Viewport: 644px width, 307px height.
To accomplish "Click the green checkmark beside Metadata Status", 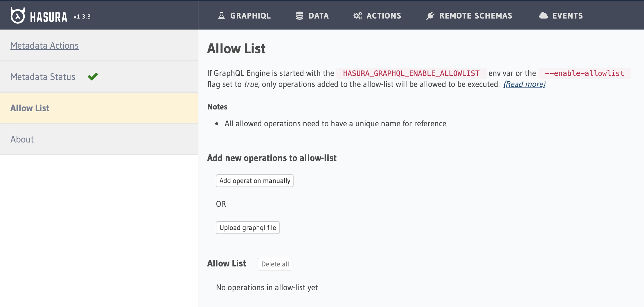I will [92, 76].
